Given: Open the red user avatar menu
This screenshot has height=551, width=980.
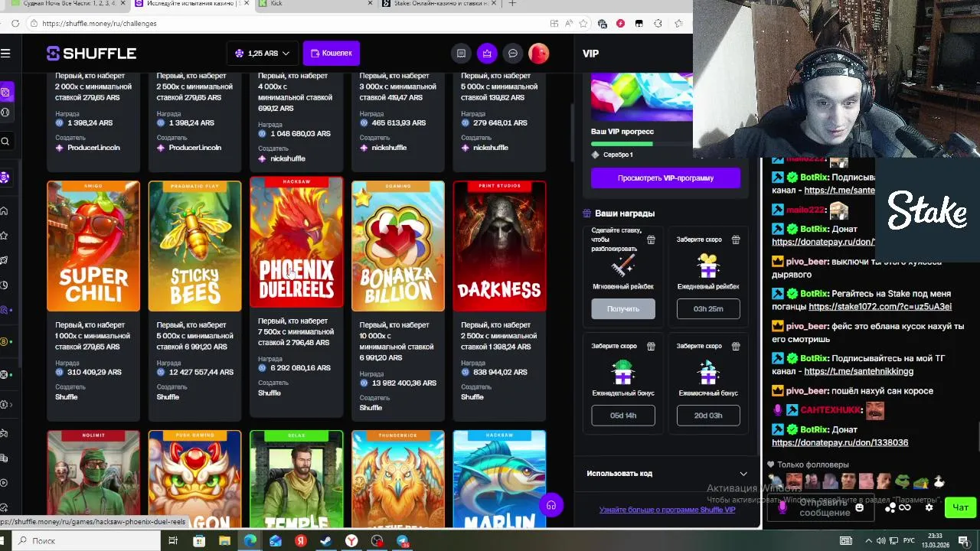Looking at the screenshot, I should (539, 54).
